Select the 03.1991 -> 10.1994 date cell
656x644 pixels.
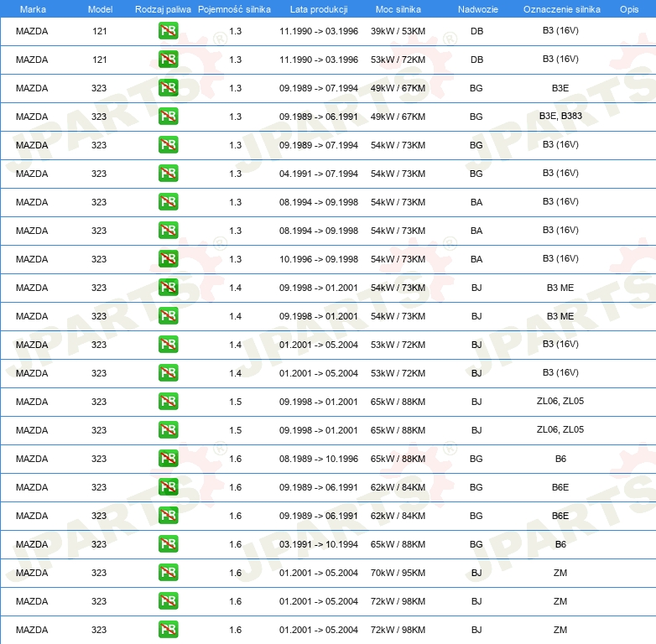pos(319,544)
